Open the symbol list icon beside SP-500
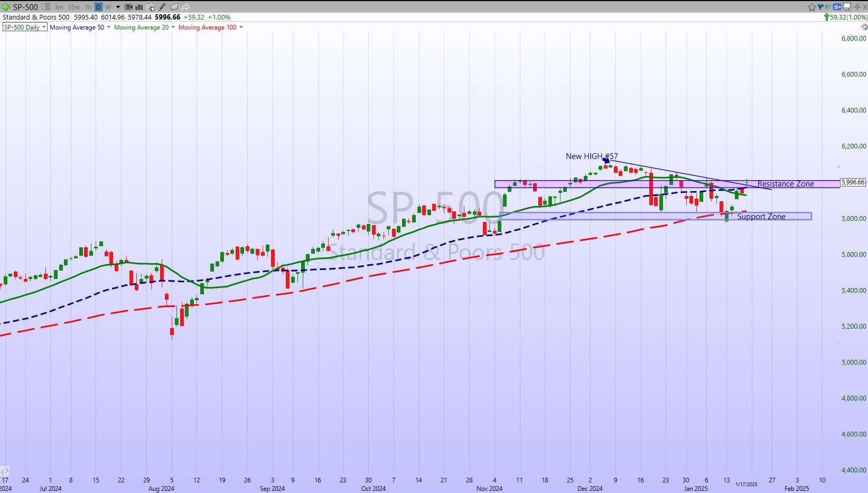The image size is (868, 493). pyautogui.click(x=46, y=7)
